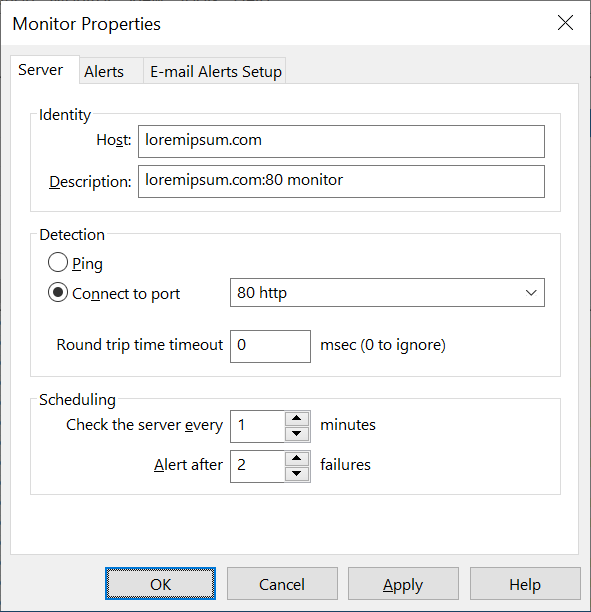Screen dimensions: 591x612
Task: Click the 'Host:' label
Action: [114, 140]
